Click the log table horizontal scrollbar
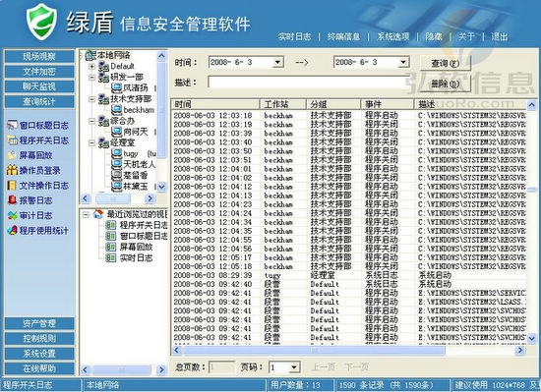541x392 pixels. click(x=348, y=351)
